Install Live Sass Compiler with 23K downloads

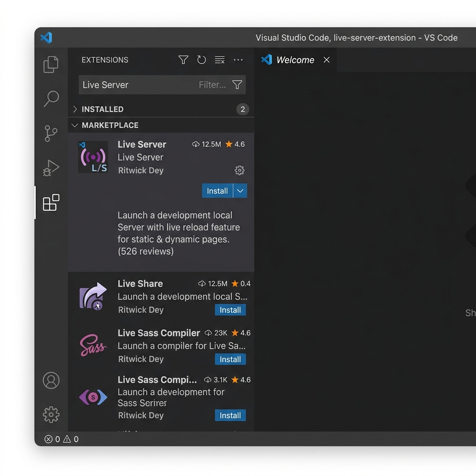pyautogui.click(x=230, y=359)
